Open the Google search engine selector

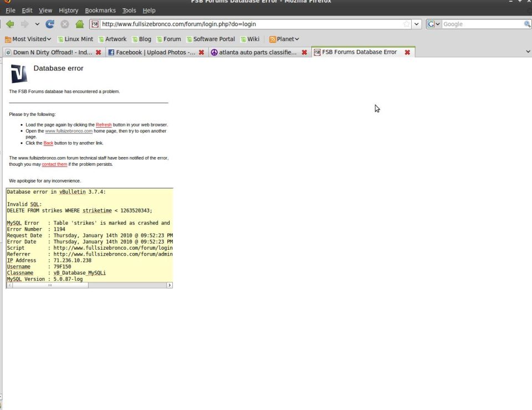(x=433, y=24)
